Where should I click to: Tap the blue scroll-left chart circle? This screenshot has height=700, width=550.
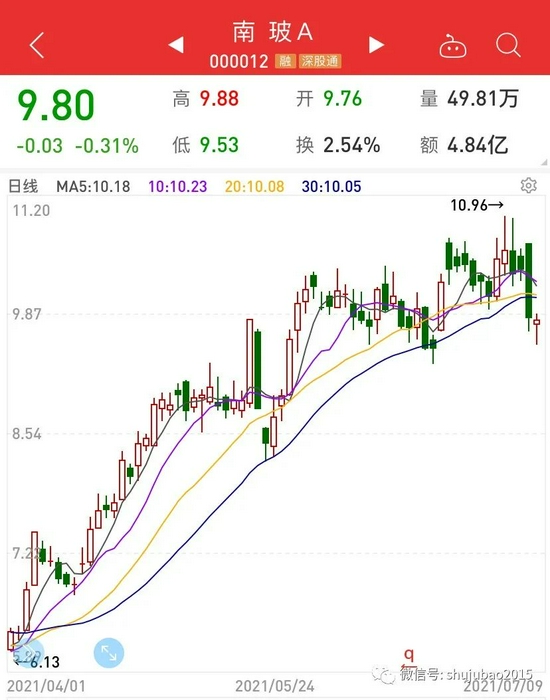click(28, 653)
